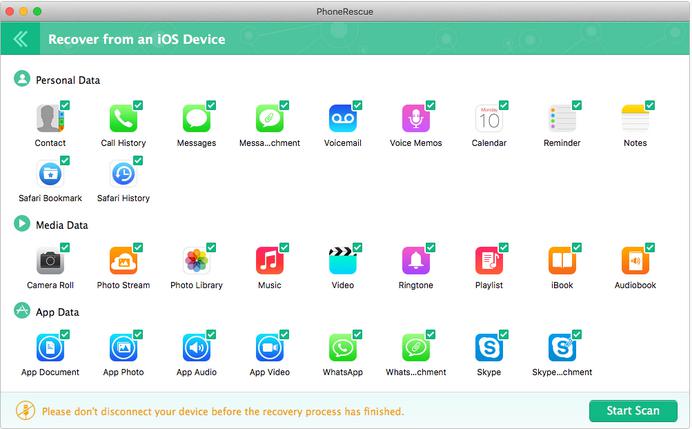Screen dimensions: 692x429
Task: Click the App Data heading text
Action: [x=57, y=312]
